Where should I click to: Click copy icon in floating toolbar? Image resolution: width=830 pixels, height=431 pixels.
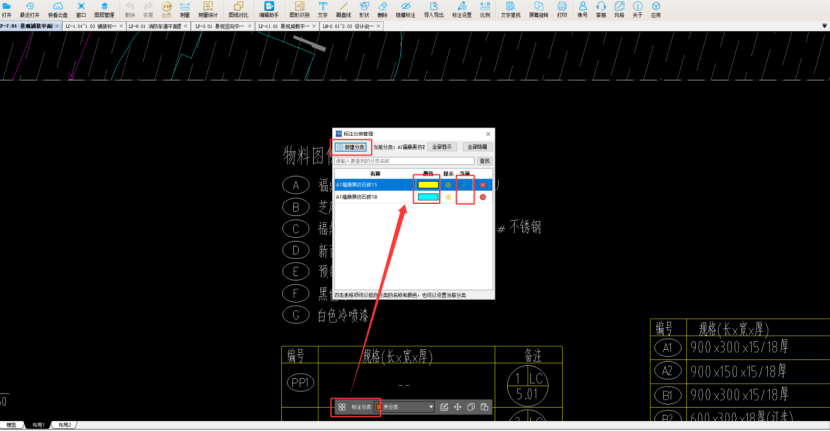point(471,407)
